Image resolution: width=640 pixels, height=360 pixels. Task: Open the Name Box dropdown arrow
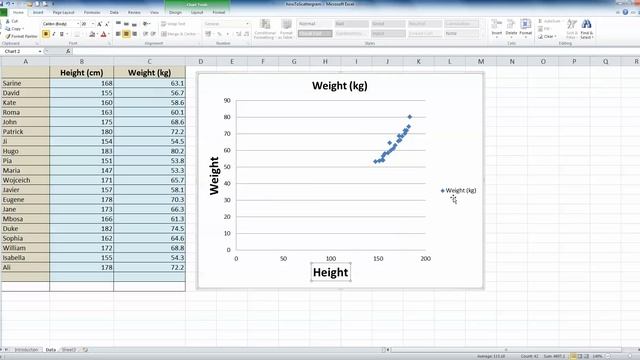pos(40,51)
